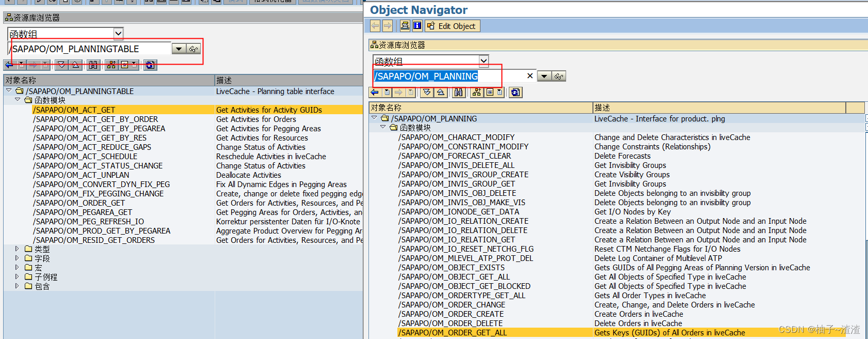Click the 对象名称 column header in the left panel
The image size is (868, 339).
pyautogui.click(x=109, y=80)
